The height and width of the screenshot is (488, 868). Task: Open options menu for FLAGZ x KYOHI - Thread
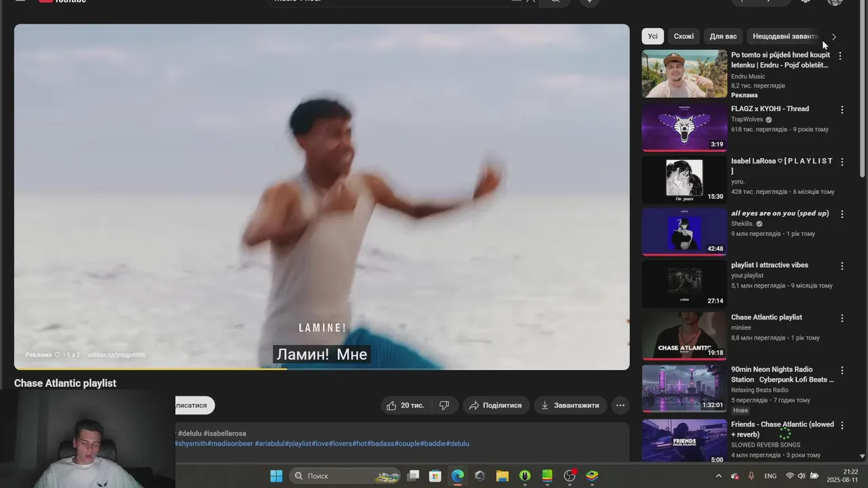click(842, 110)
